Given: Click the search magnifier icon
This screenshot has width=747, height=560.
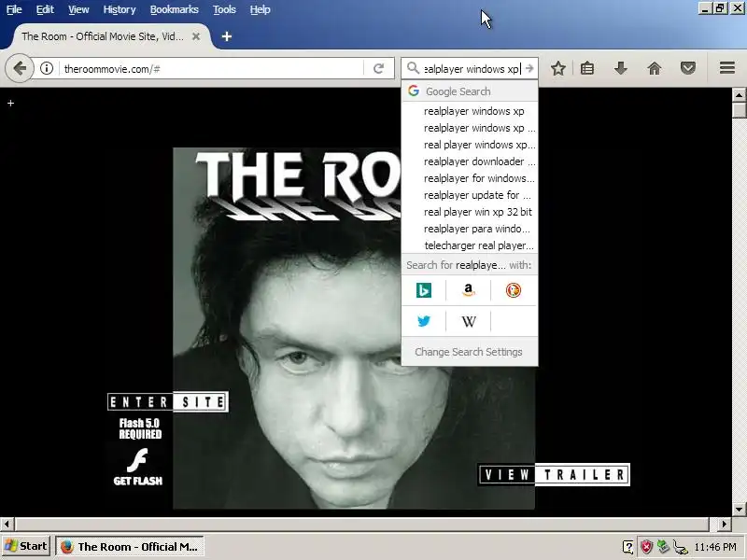Looking at the screenshot, I should [x=413, y=68].
